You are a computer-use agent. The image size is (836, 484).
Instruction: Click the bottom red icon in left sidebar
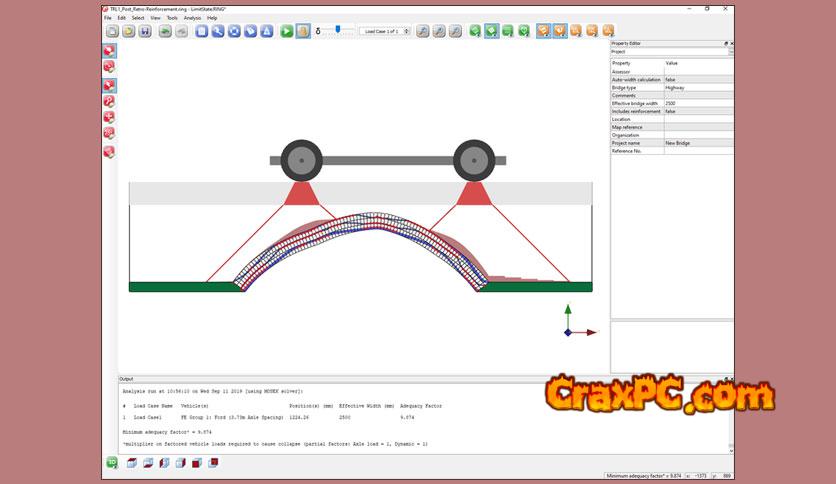(109, 152)
